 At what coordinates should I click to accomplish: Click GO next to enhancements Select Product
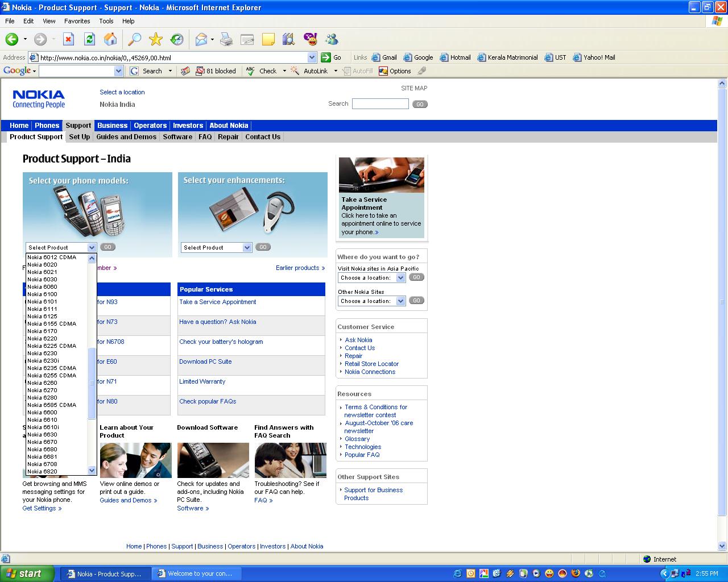263,247
